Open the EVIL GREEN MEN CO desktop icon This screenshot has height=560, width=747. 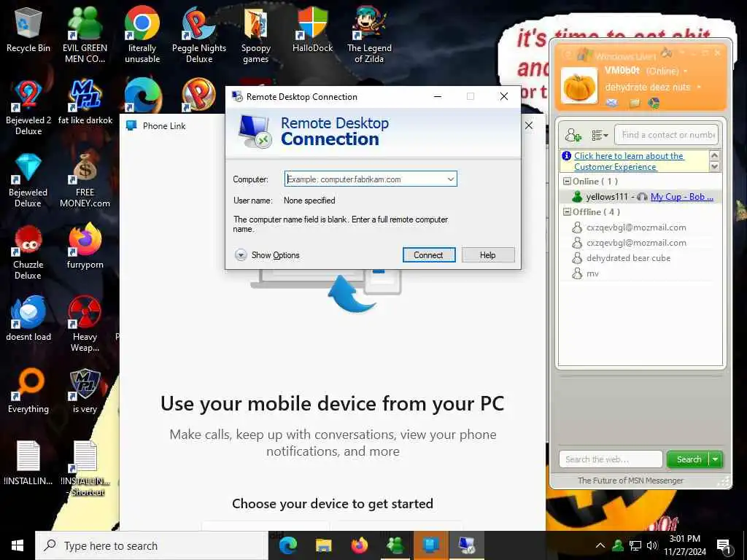point(85,35)
